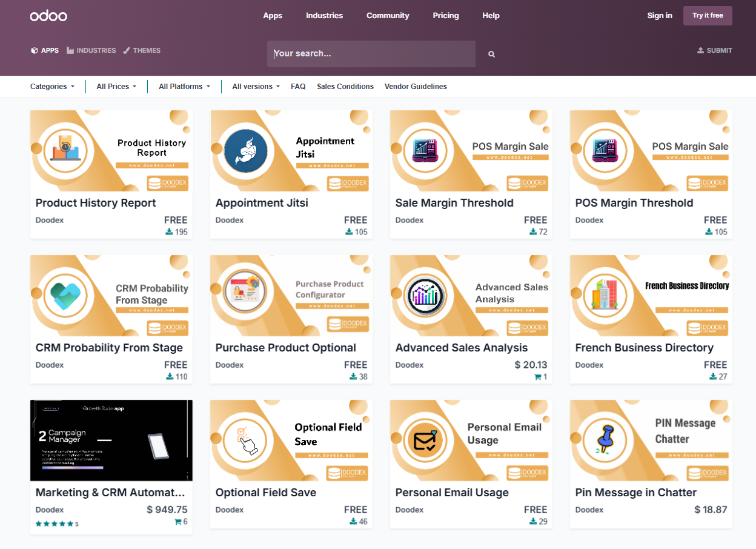Switch to the THEMES section

[142, 50]
